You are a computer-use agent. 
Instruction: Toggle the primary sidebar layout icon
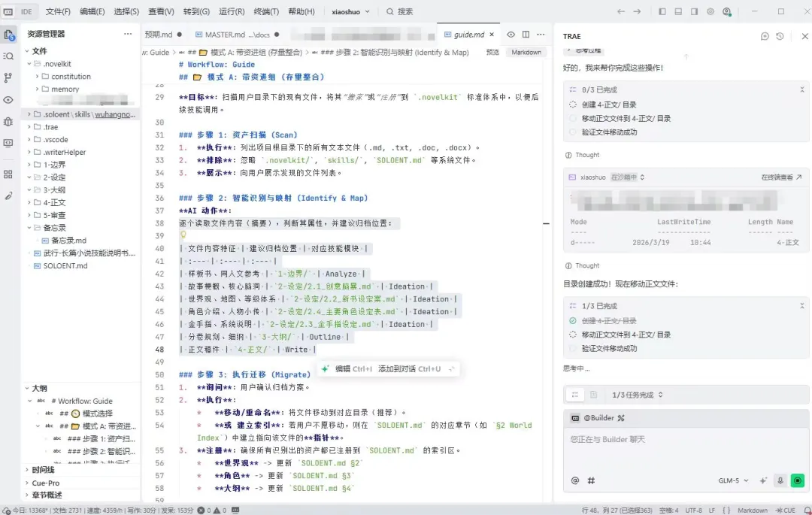pos(662,11)
